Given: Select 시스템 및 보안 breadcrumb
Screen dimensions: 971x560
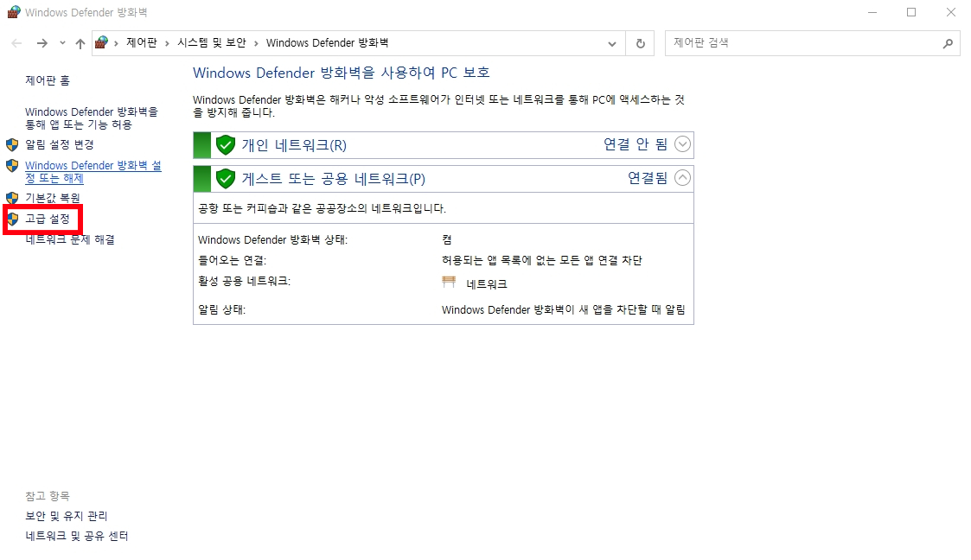Looking at the screenshot, I should click(212, 42).
